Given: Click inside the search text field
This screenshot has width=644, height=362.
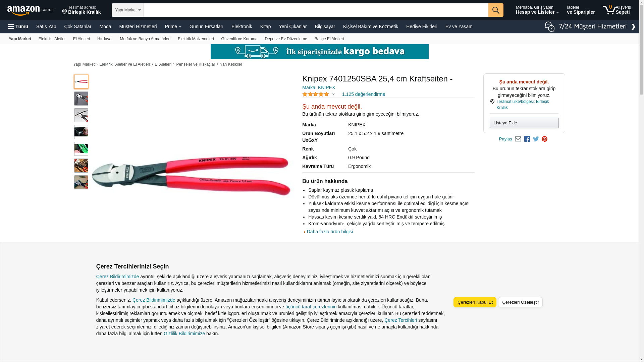Looking at the screenshot, I should coord(316,10).
